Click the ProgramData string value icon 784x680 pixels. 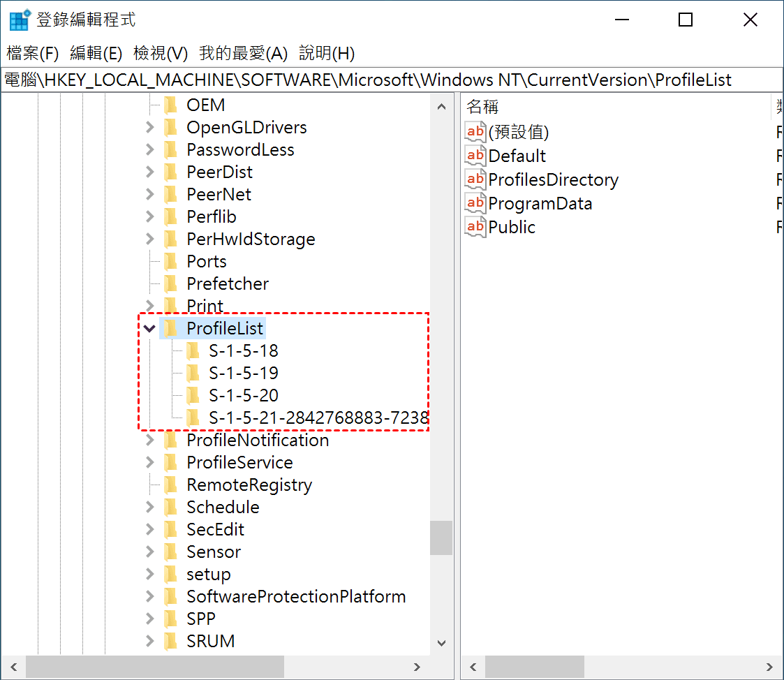475,203
